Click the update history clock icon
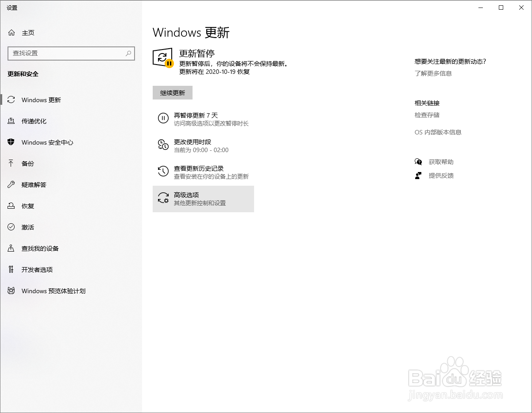 pyautogui.click(x=163, y=171)
